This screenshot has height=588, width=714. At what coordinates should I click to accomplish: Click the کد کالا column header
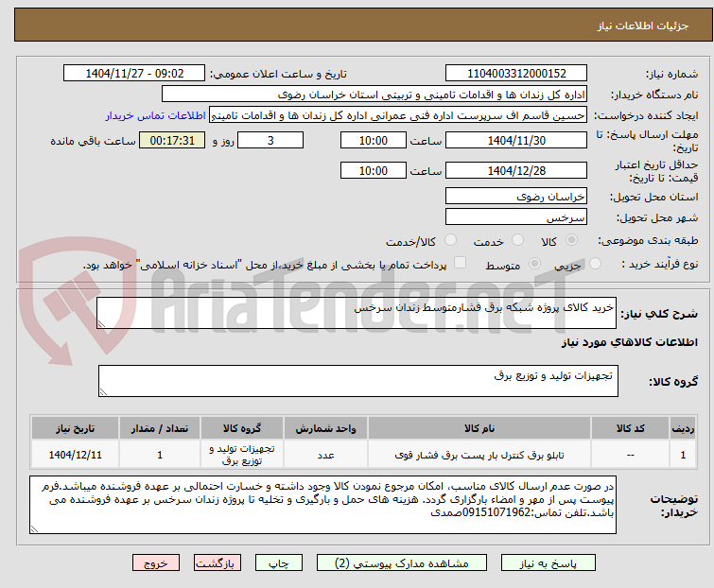tap(630, 428)
